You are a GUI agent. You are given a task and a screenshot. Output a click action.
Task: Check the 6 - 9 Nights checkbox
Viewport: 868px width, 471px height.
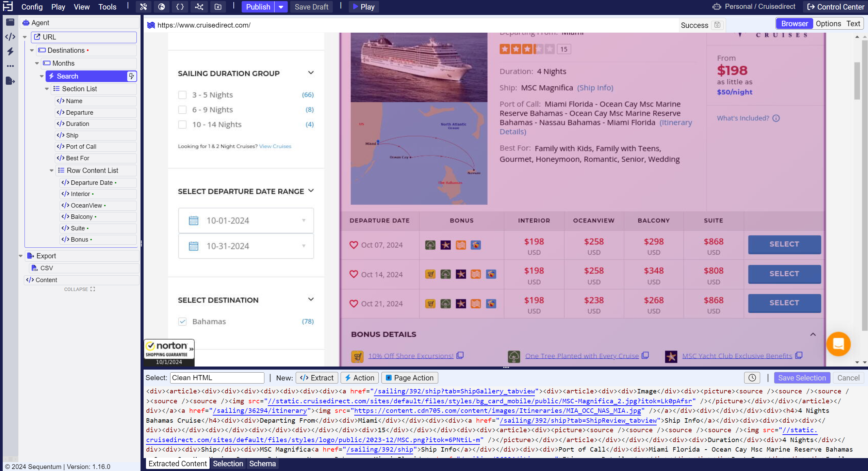pos(182,110)
